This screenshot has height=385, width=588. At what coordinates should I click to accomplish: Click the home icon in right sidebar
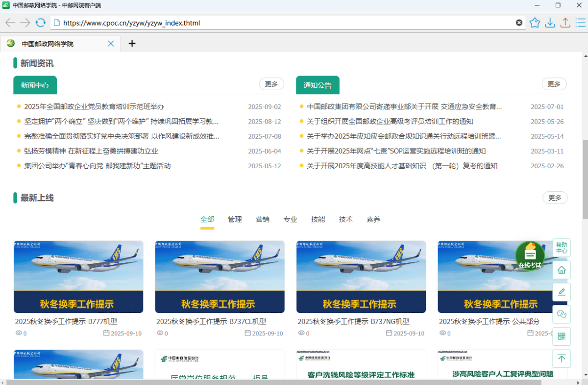click(x=562, y=270)
